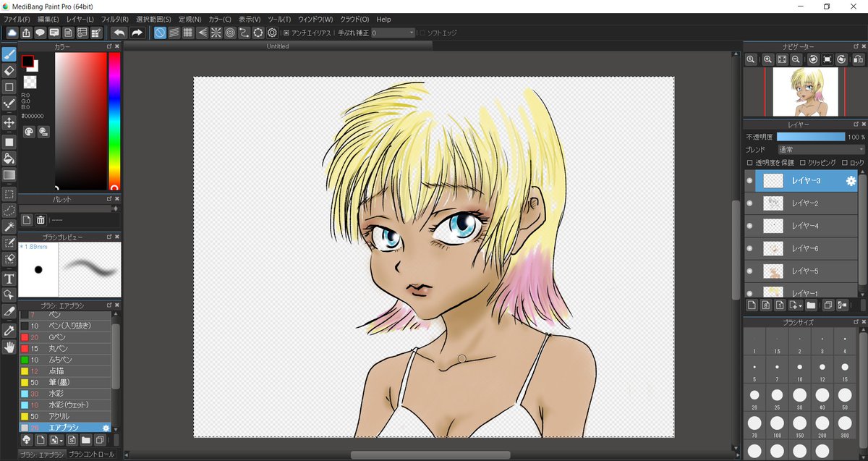Hide the レイヤー5 layer
This screenshot has width=868, height=461.
(749, 271)
